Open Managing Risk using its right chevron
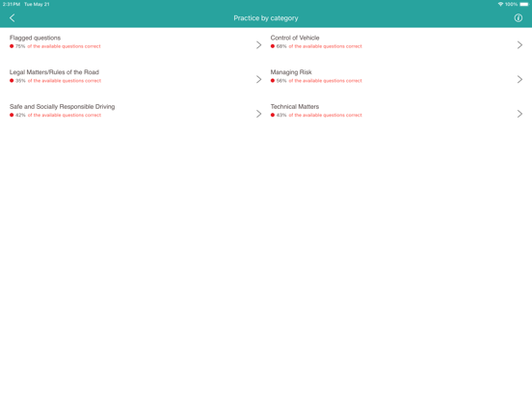The width and height of the screenshot is (532, 399). [519, 79]
